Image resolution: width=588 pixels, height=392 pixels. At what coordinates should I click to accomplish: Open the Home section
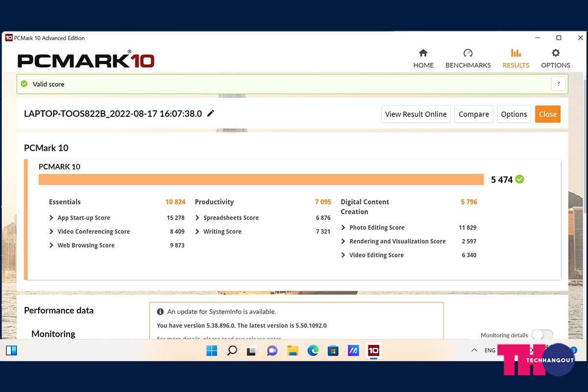pos(423,59)
